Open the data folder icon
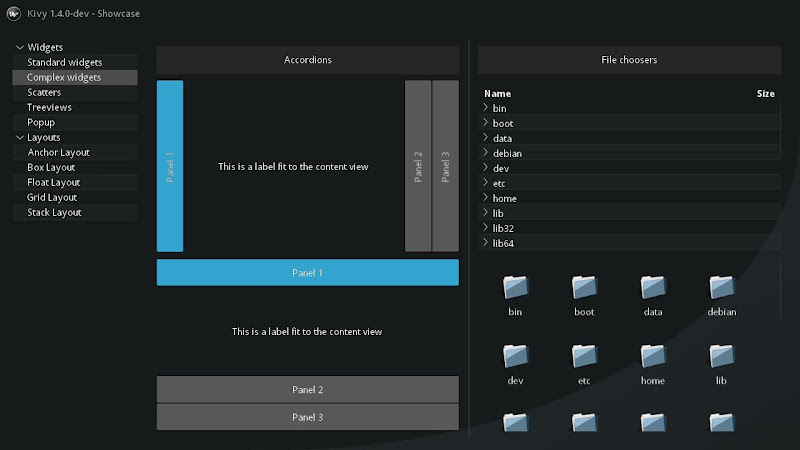The height and width of the screenshot is (450, 800). (653, 287)
